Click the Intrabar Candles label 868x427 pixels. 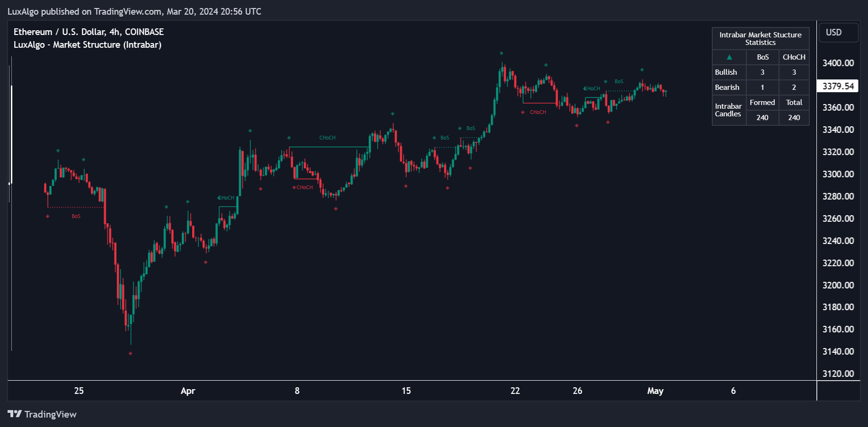[x=728, y=110]
